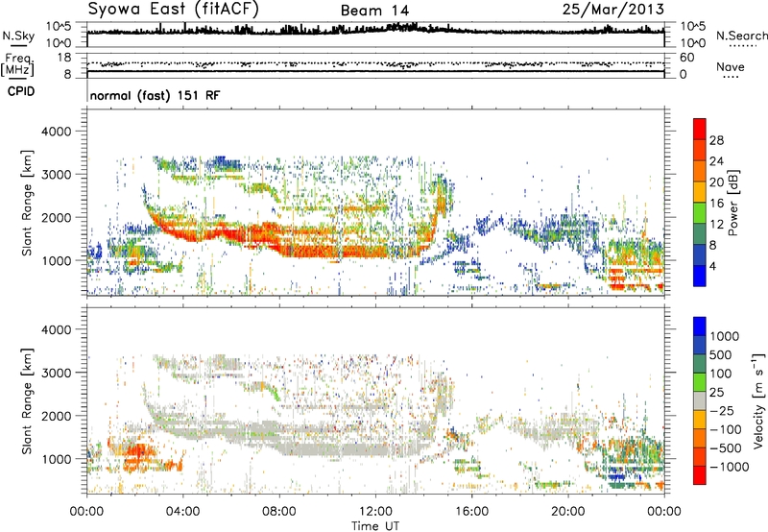Click the gray band in velocity colorbar
Image resolution: width=768 pixels, height=532 pixels.
(x=700, y=400)
